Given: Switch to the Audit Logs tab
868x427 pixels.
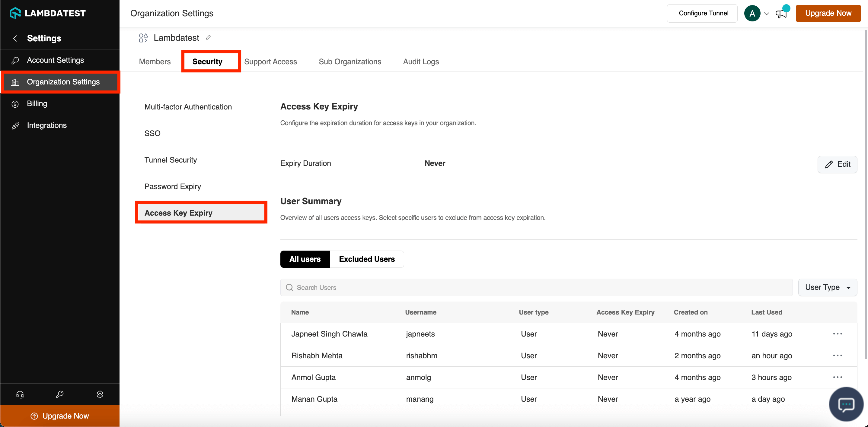Looking at the screenshot, I should [420, 62].
